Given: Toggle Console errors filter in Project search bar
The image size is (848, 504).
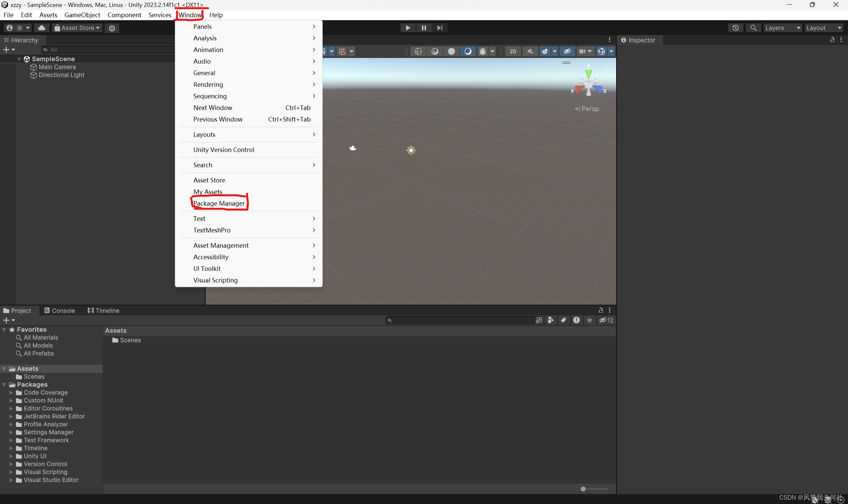Looking at the screenshot, I should point(577,320).
